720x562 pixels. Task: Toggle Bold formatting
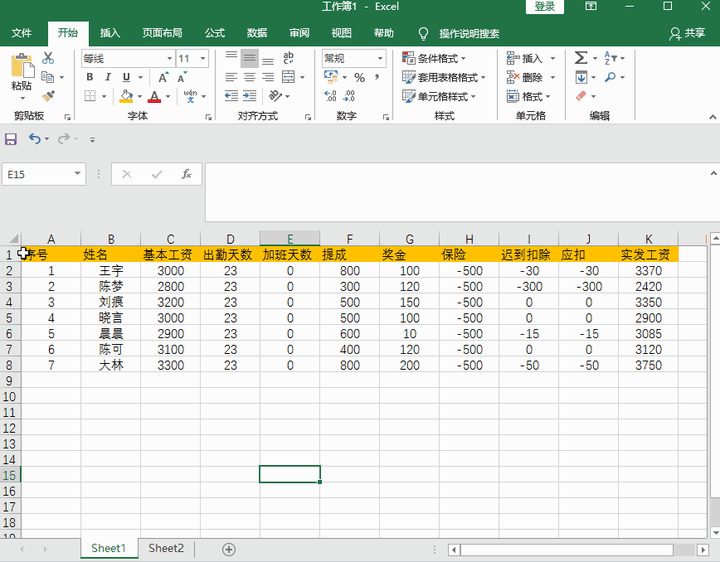tap(90, 78)
